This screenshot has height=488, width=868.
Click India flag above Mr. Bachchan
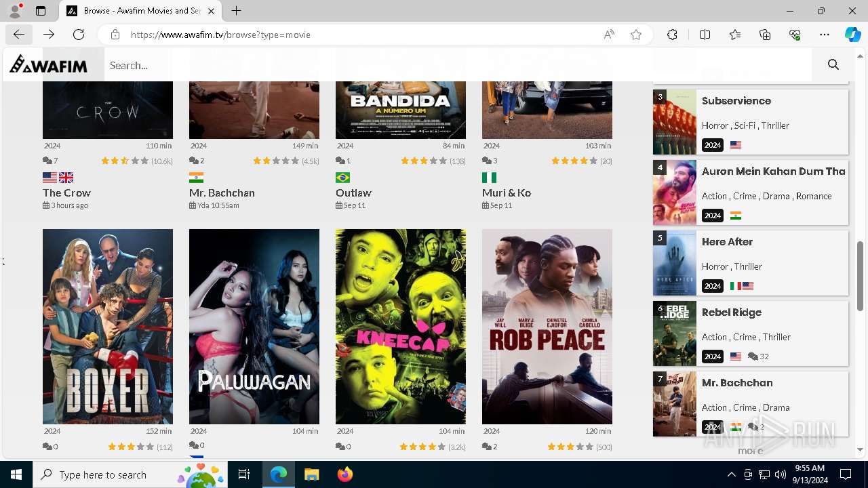[x=196, y=178]
